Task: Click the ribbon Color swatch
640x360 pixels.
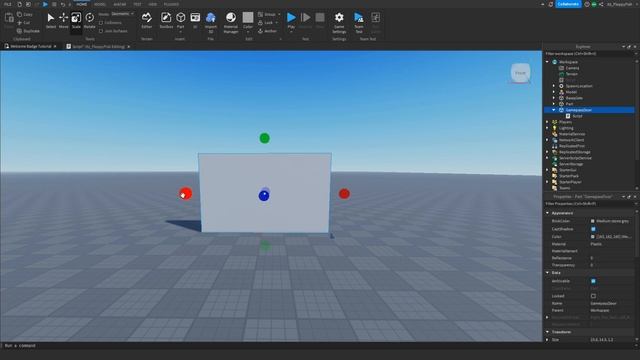Action: [x=248, y=18]
